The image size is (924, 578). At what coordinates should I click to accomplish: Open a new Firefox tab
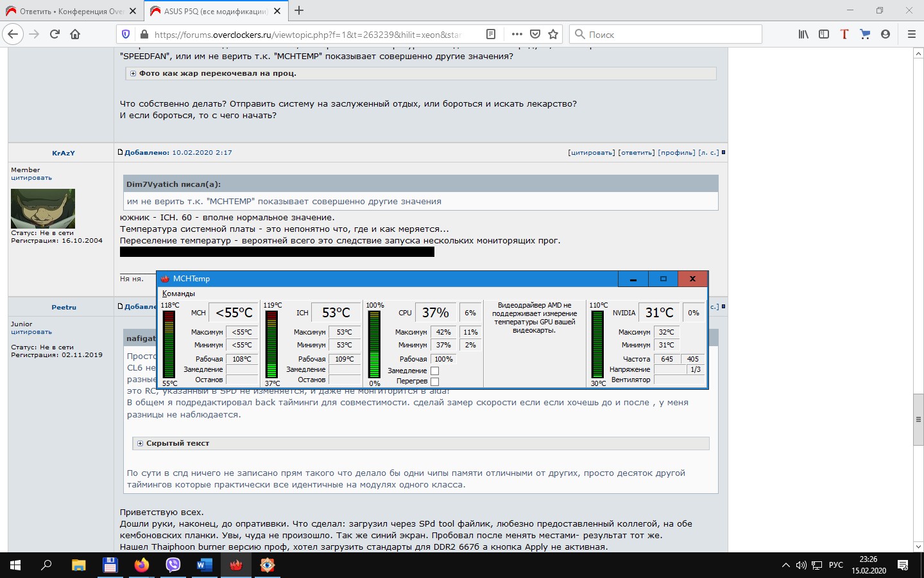click(x=299, y=10)
